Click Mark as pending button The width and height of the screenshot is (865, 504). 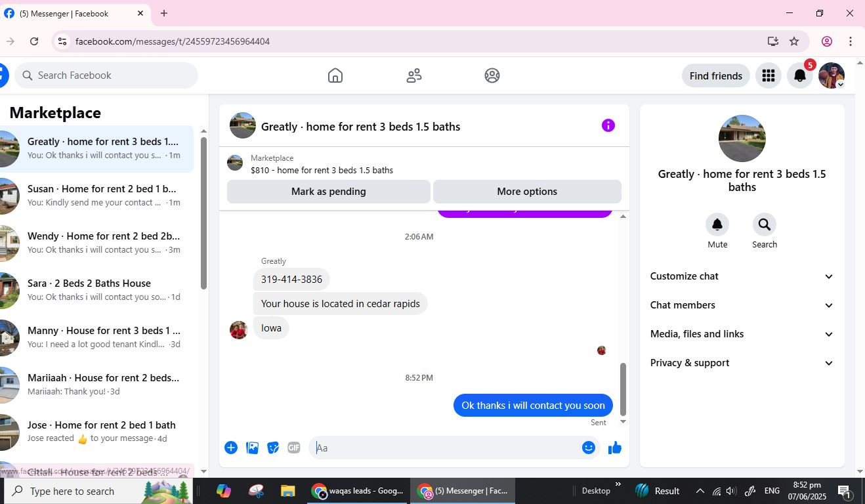tap(329, 192)
